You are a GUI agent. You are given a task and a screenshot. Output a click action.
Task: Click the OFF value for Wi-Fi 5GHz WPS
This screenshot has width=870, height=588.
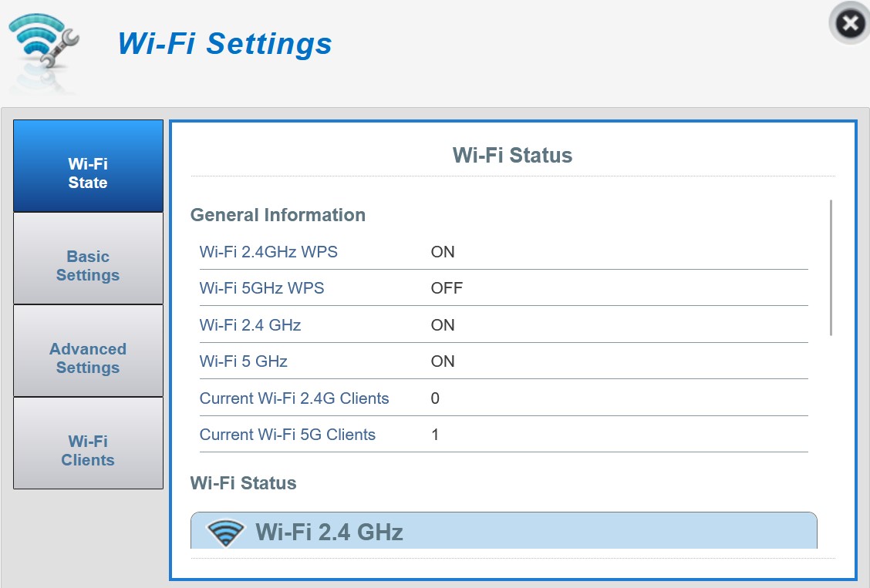pos(447,288)
